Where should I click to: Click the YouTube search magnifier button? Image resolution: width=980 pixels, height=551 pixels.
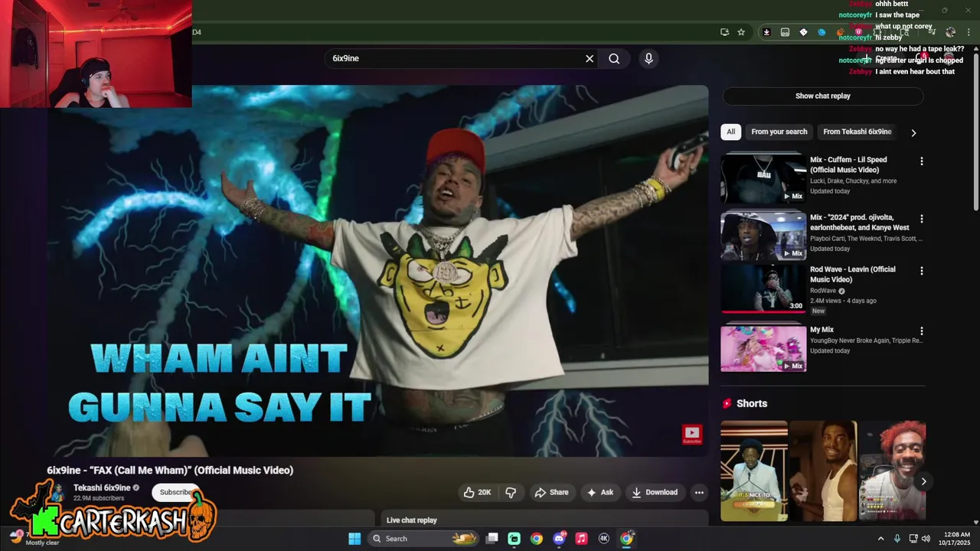tap(614, 58)
